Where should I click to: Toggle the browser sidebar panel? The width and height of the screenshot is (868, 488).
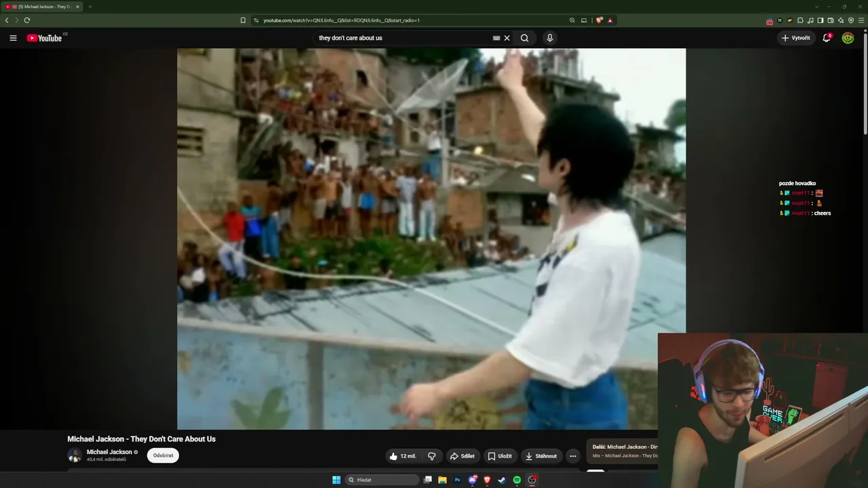[x=821, y=20]
